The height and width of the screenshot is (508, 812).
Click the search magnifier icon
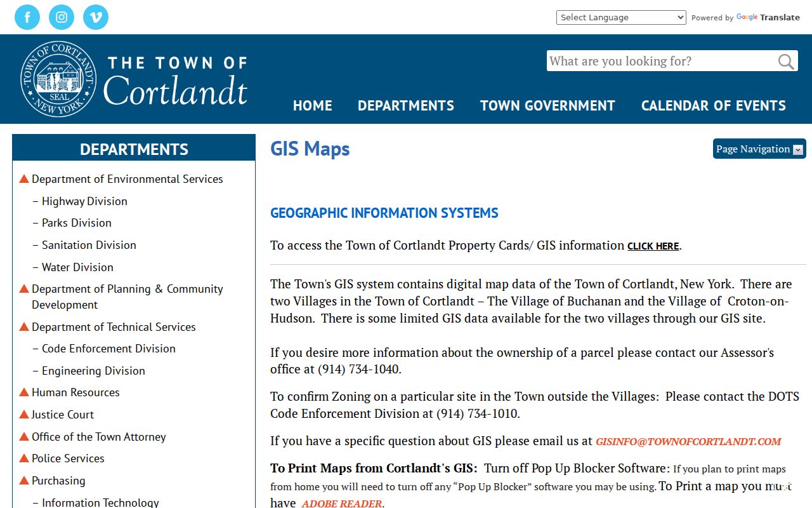[786, 62]
